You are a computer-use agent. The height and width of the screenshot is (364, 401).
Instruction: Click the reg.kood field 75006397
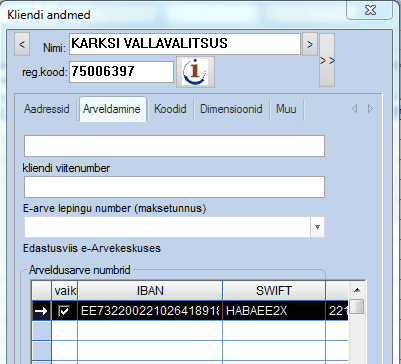[121, 72]
